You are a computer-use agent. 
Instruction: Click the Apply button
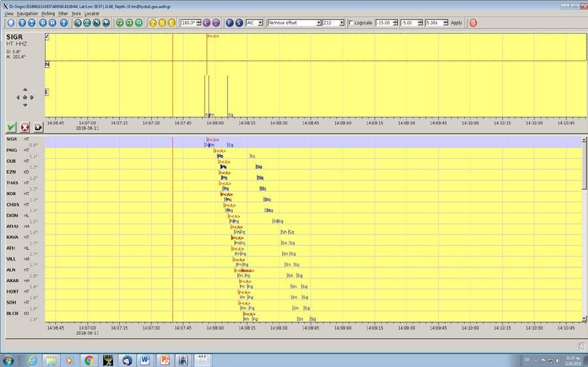[457, 23]
